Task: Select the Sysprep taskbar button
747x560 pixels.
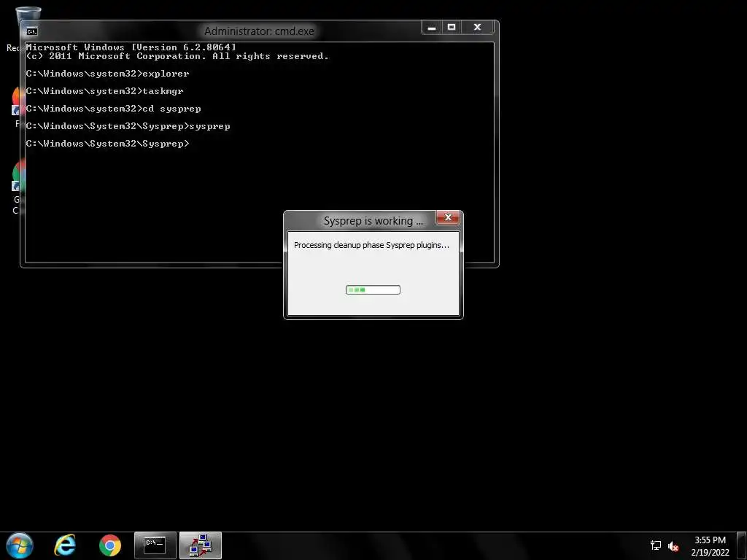Action: 201,545
